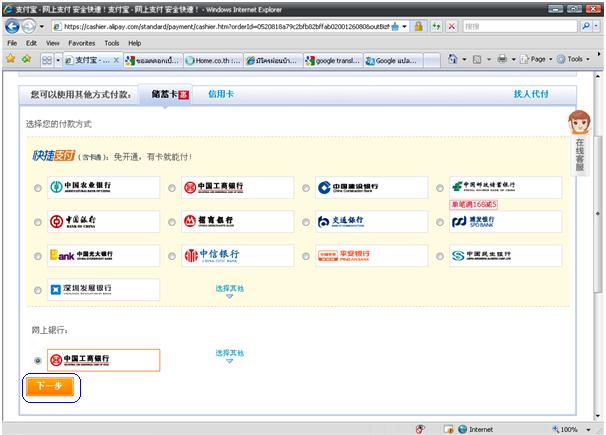Open the address bar history dropdown
Image resolution: width=606 pixels, height=435 pixels.
404,27
